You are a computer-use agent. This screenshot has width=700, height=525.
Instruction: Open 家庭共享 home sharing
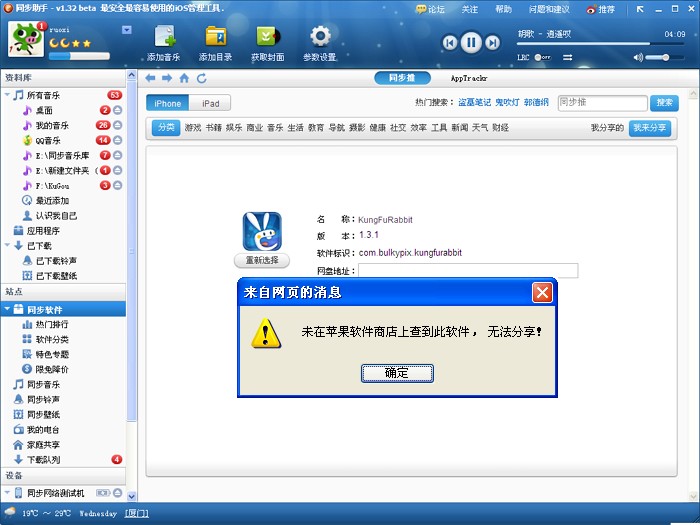pyautogui.click(x=43, y=445)
